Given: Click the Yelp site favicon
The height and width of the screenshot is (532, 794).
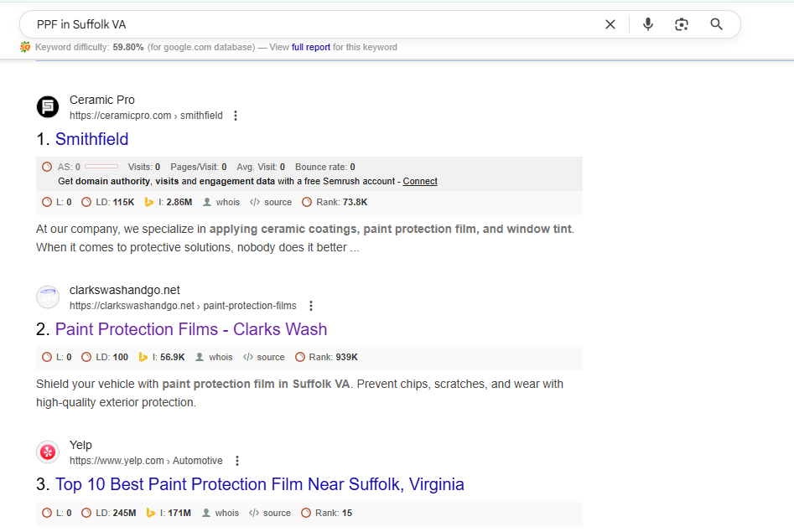Looking at the screenshot, I should tap(48, 452).
